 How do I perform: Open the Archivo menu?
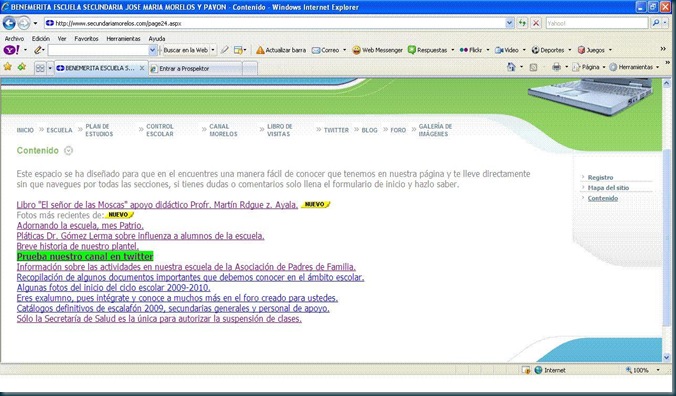pos(14,39)
